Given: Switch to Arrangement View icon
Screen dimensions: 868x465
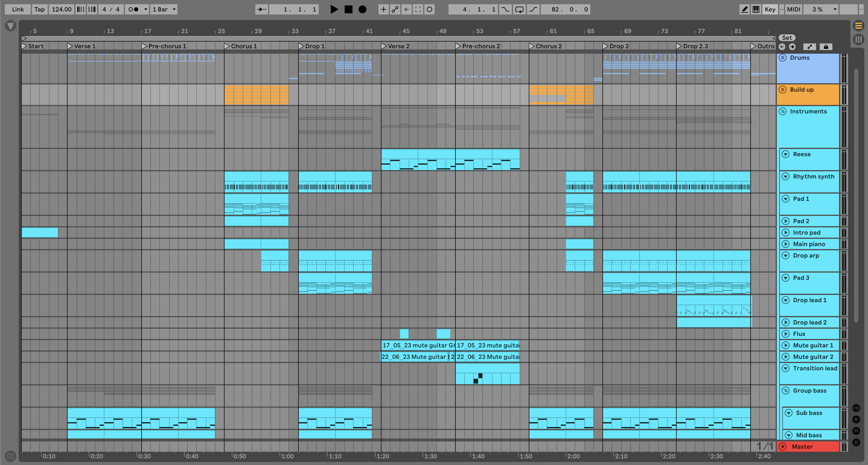Looking at the screenshot, I should (858, 26).
